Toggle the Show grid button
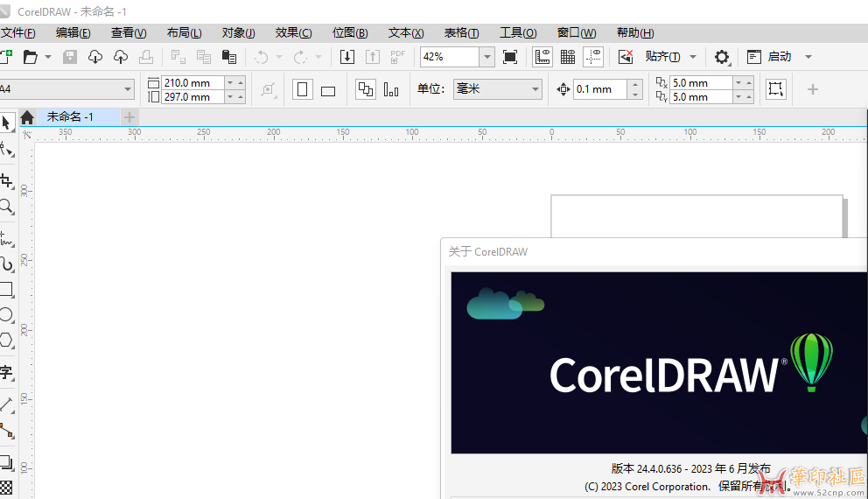 (x=568, y=57)
